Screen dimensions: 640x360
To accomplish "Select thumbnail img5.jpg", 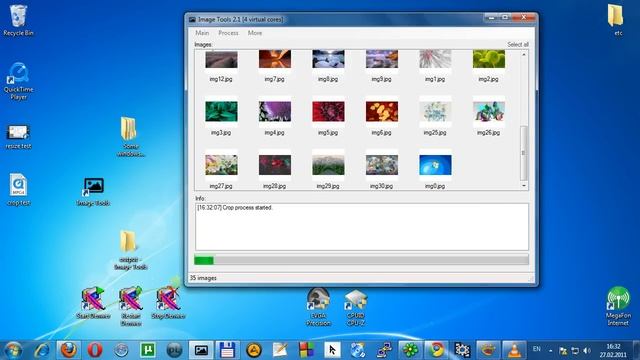I will pyautogui.click(x=328, y=117).
